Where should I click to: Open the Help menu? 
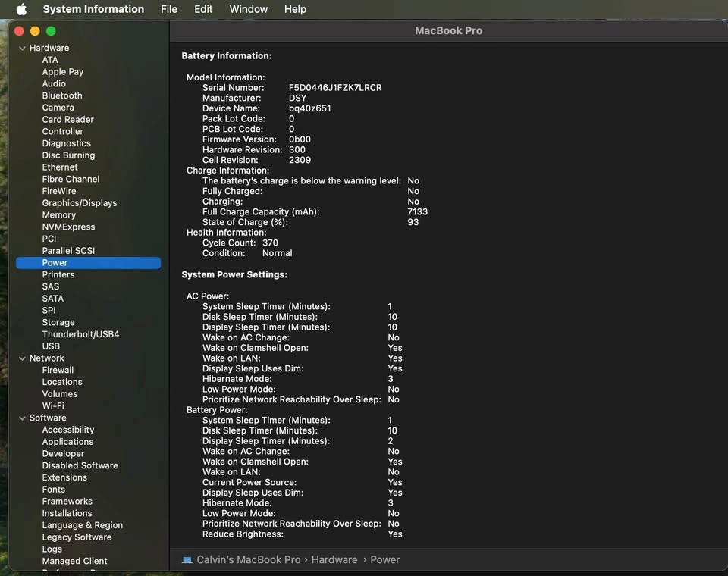click(x=295, y=9)
